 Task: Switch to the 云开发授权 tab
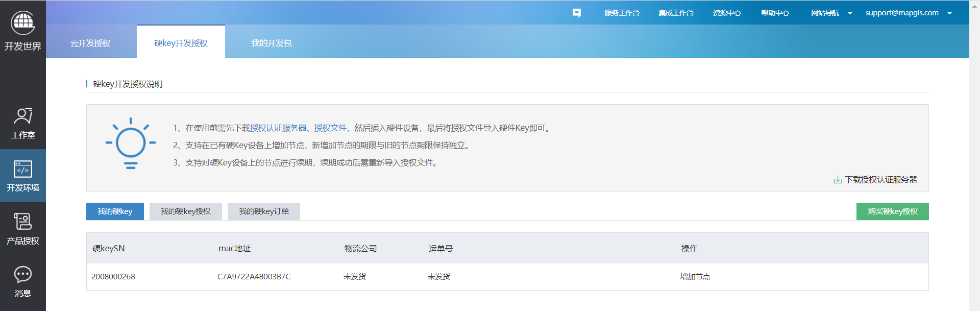(x=90, y=43)
